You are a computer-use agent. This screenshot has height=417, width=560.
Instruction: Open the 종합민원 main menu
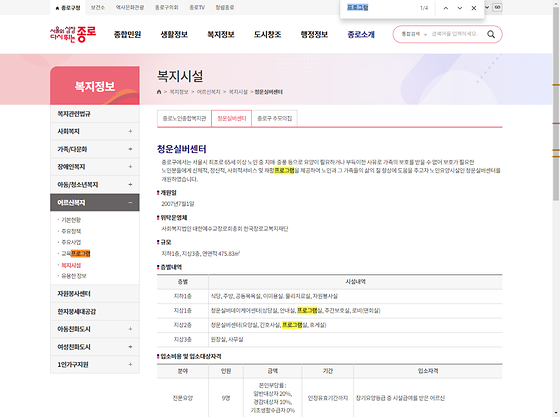[128, 35]
